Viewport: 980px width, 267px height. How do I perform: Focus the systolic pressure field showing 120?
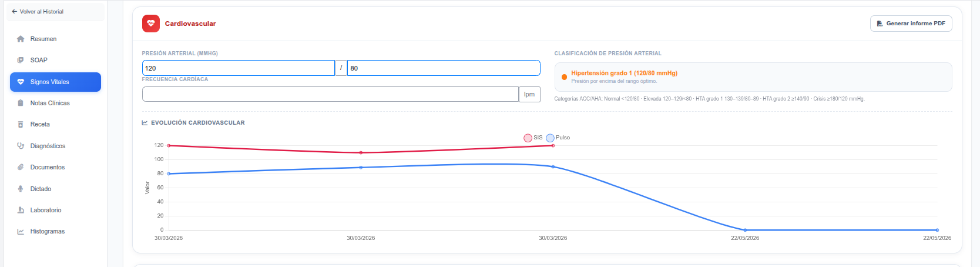click(x=239, y=68)
